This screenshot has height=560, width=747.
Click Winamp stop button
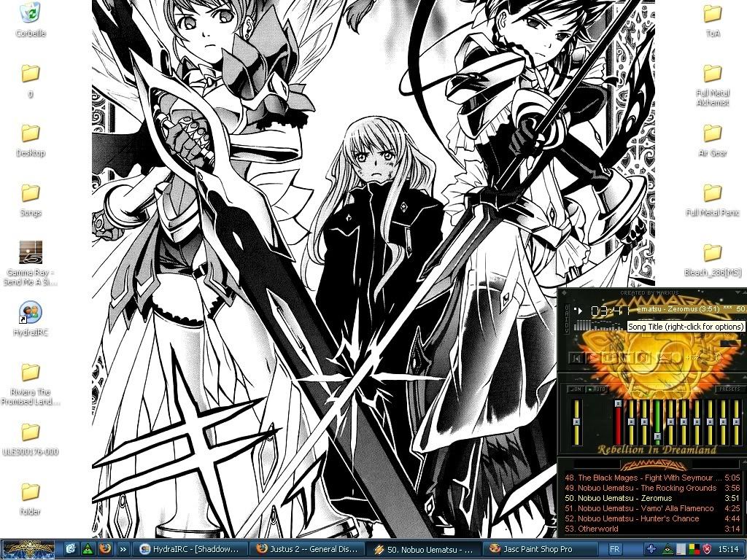627,357
